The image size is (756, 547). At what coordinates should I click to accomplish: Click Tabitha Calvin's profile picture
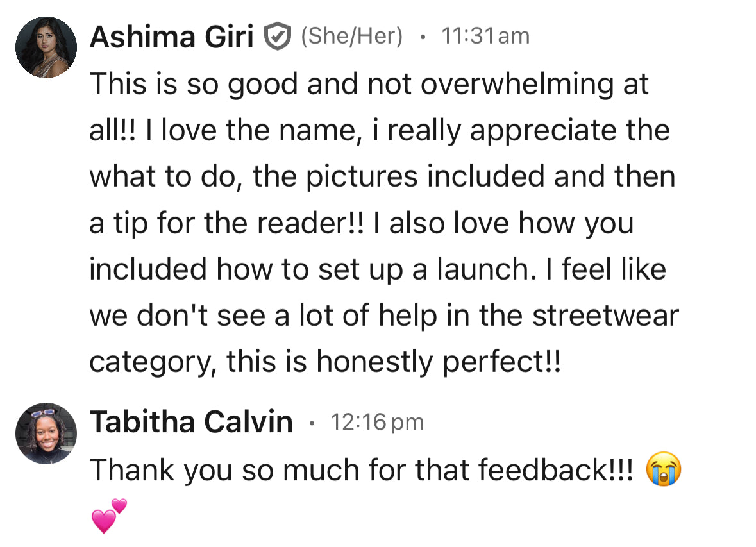pos(46,433)
